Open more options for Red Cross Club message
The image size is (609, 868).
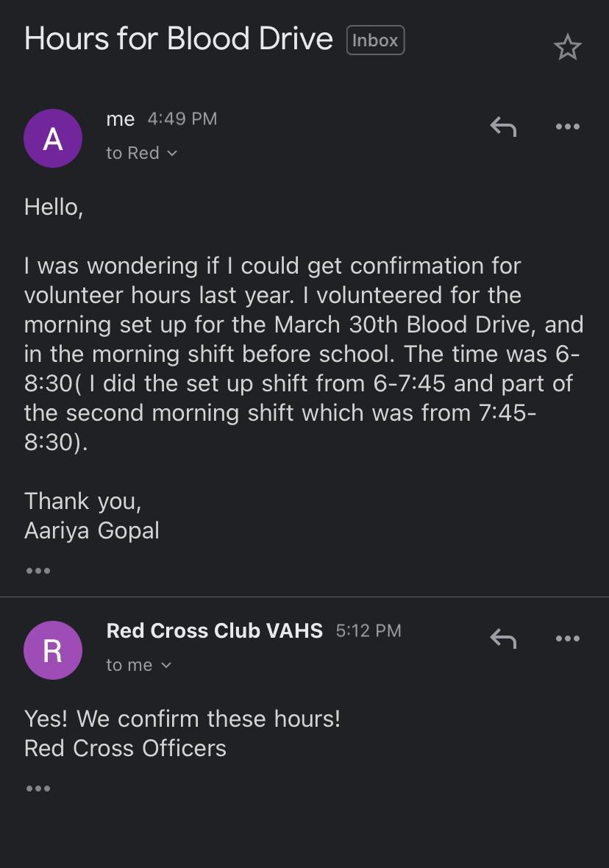[x=567, y=639]
